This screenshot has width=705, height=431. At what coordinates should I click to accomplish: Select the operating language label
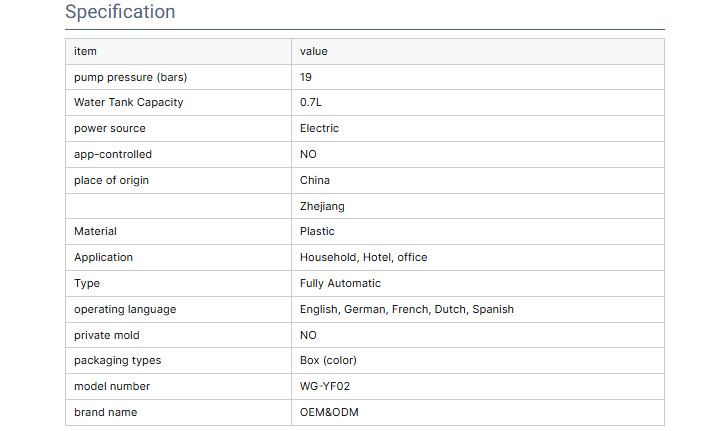tap(125, 310)
